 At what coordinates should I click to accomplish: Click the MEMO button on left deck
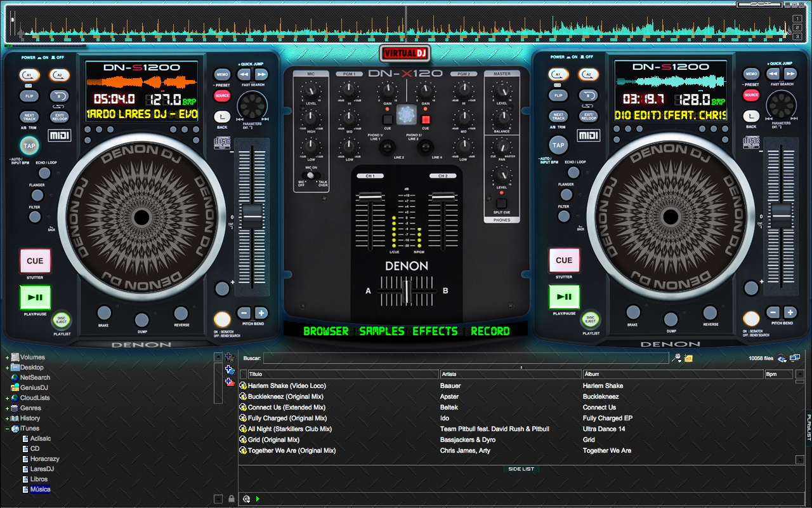(222, 74)
